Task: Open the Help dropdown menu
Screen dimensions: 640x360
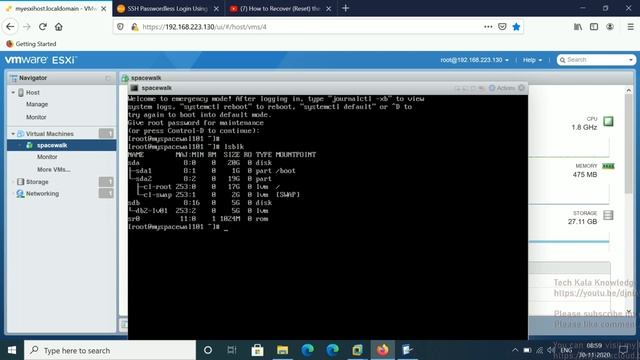Action: [532, 60]
